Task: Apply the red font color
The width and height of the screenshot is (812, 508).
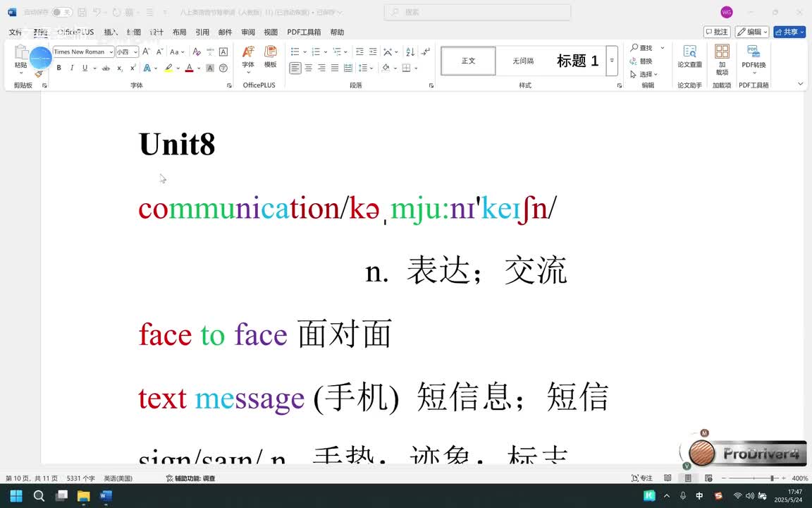Action: coord(189,68)
